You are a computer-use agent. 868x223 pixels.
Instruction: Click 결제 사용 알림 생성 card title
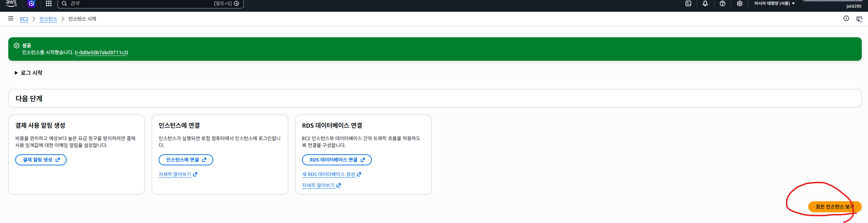point(40,126)
